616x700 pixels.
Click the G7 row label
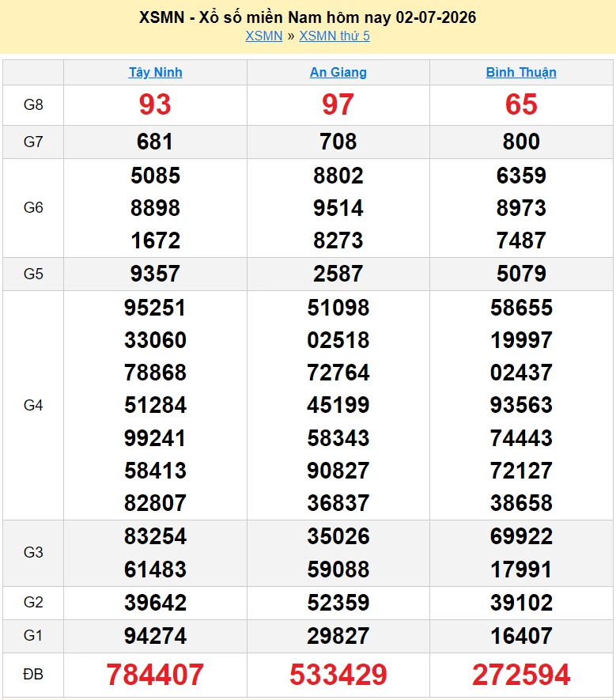[33, 142]
